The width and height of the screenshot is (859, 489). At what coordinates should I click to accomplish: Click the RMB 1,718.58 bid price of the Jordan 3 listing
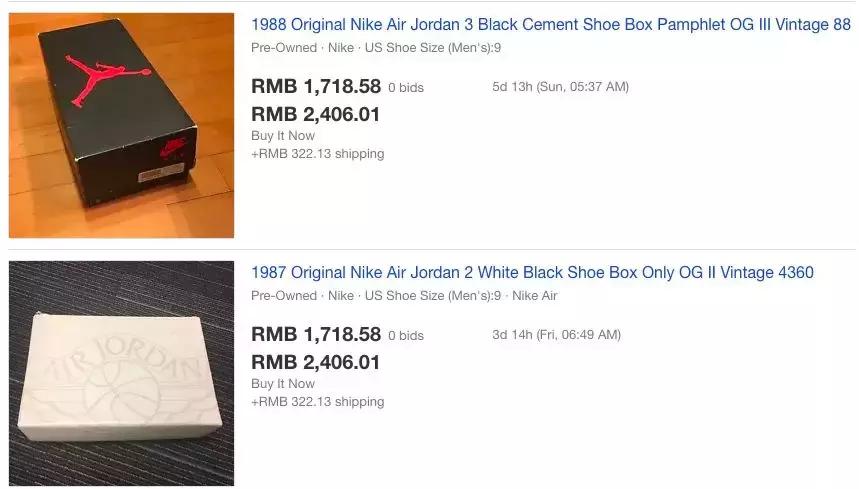pos(316,87)
